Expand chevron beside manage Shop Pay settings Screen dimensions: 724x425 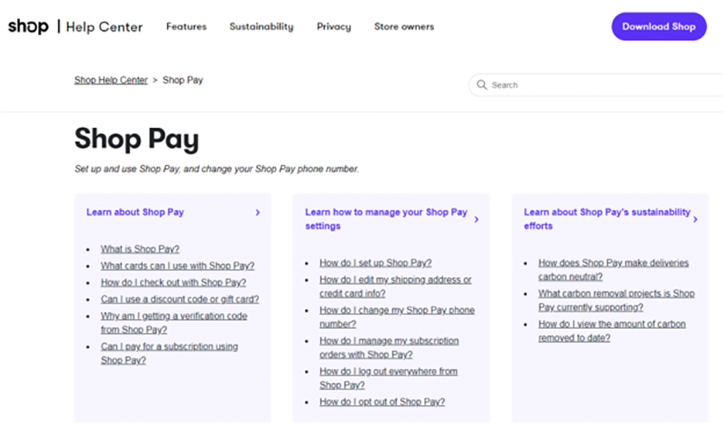coord(477,219)
